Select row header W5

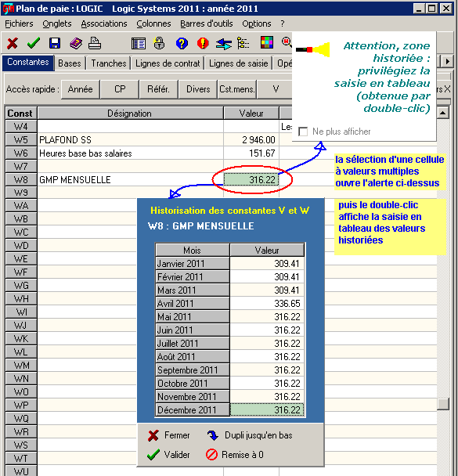[x=20, y=139]
